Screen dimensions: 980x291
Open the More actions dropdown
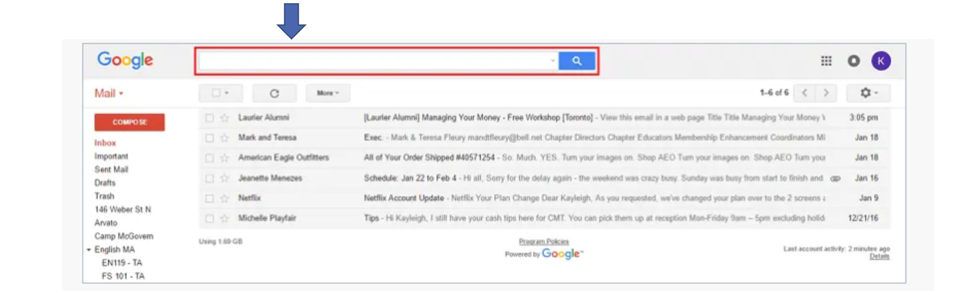(328, 93)
